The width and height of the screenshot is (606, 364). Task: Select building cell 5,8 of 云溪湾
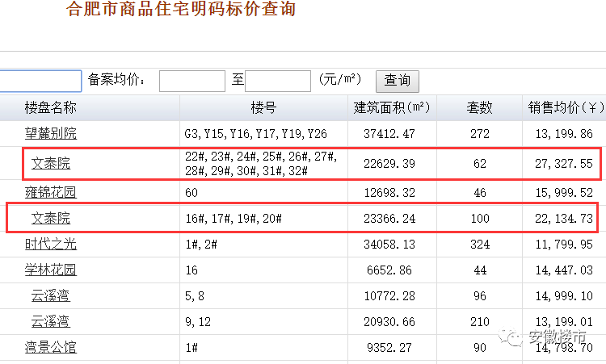[x=195, y=296]
